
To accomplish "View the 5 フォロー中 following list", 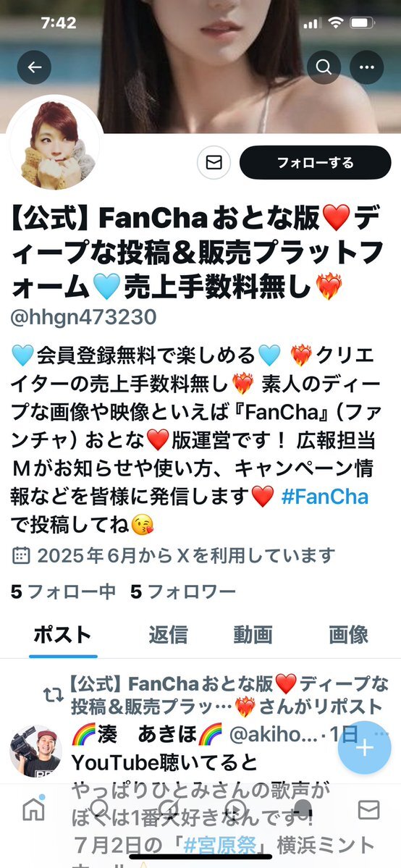I will [63, 592].
